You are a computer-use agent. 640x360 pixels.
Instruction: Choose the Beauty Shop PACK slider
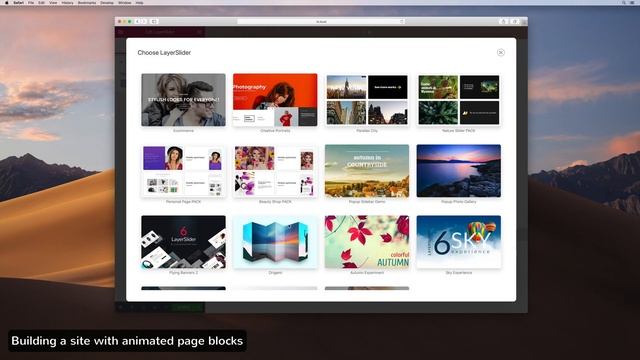click(275, 171)
